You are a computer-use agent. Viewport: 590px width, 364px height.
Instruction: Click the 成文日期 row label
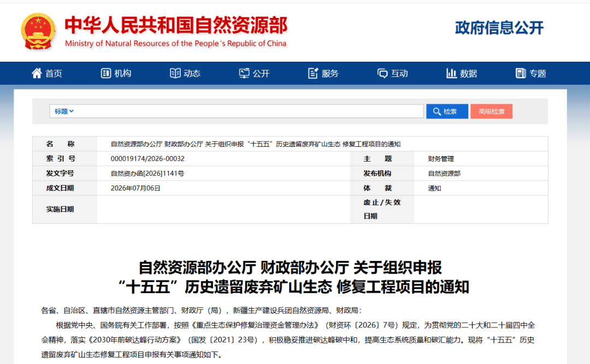(60, 188)
